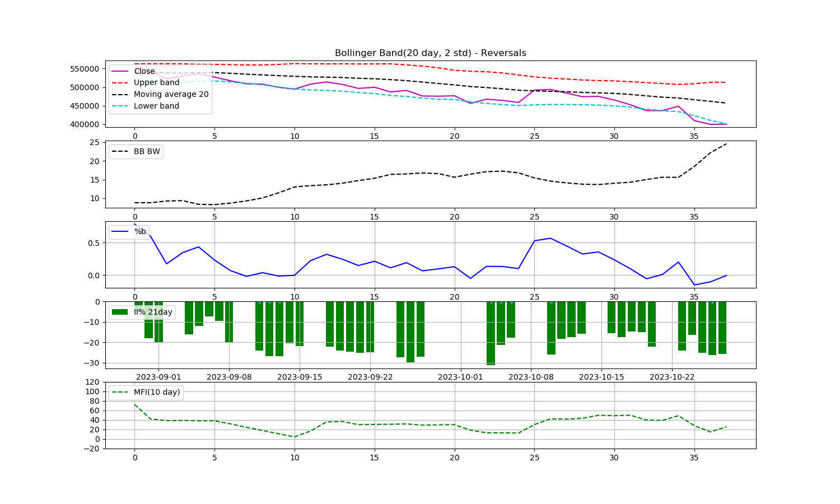Click the chart title 'Bollinger Band(20 day, 2 std) - Reversals'
The height and width of the screenshot is (504, 840).
click(430, 53)
